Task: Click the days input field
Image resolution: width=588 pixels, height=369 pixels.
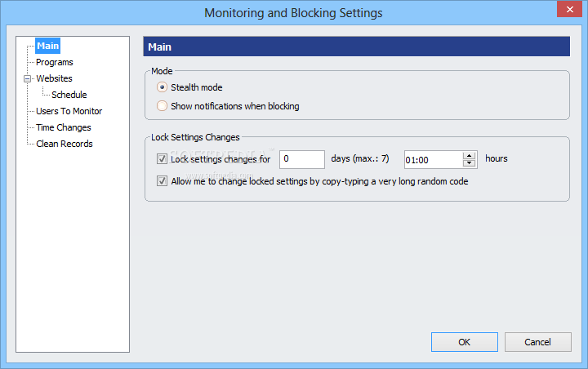Action: pos(302,159)
